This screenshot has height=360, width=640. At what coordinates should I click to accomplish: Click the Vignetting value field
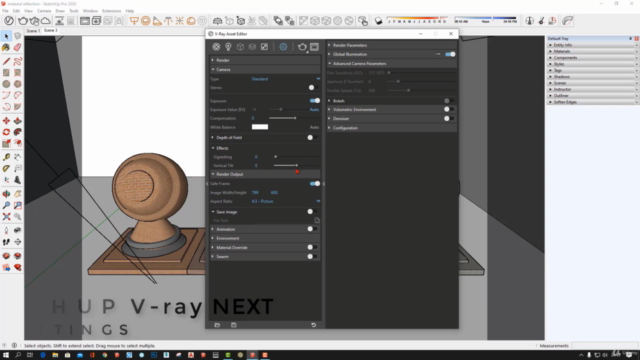256,157
